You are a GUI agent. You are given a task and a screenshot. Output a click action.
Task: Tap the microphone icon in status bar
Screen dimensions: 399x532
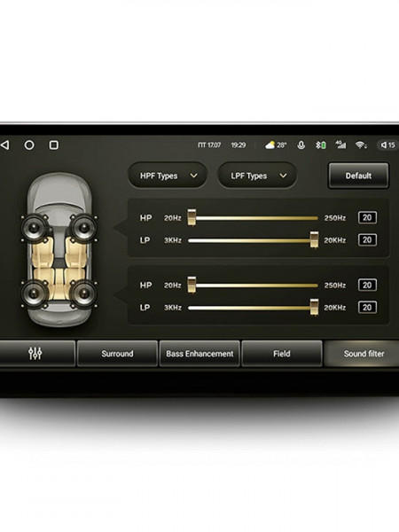pos(301,145)
